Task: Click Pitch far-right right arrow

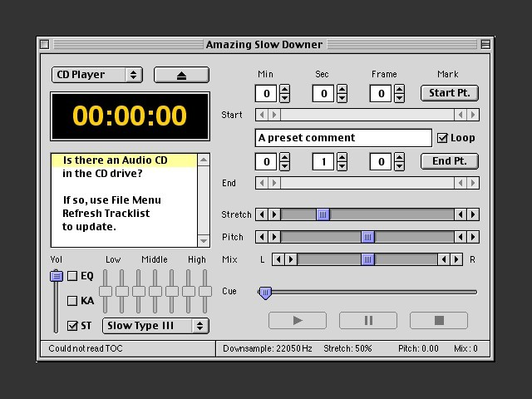Action: [473, 237]
